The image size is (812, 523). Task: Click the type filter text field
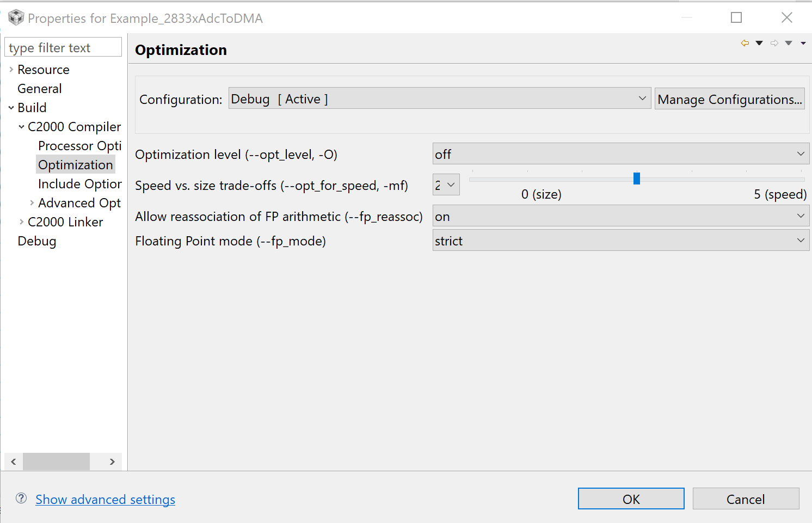[x=63, y=48]
